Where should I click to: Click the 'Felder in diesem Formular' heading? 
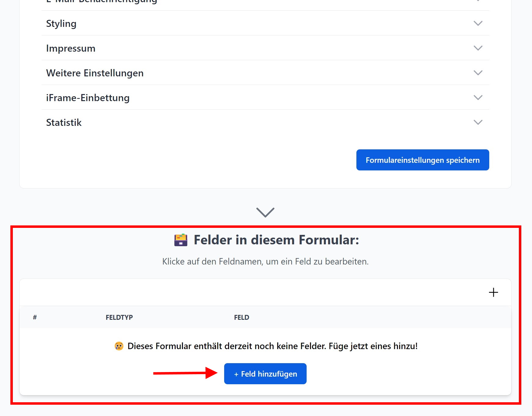[x=276, y=240]
